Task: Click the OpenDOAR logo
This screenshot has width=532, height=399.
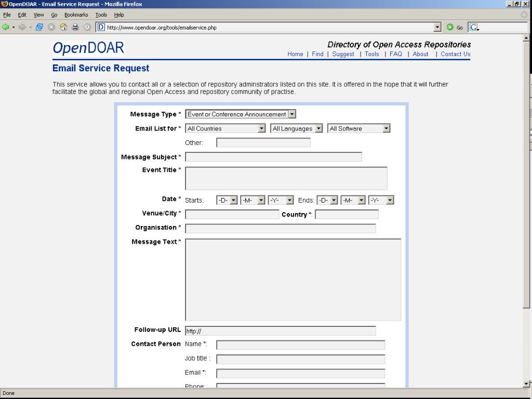Action: (x=88, y=48)
